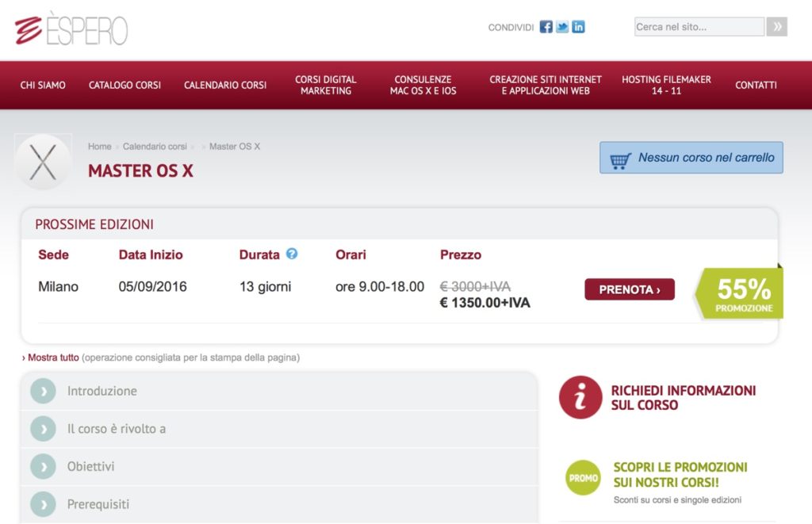Viewport: 812px width, 524px height.
Task: Click the red info circle icon
Action: click(580, 397)
